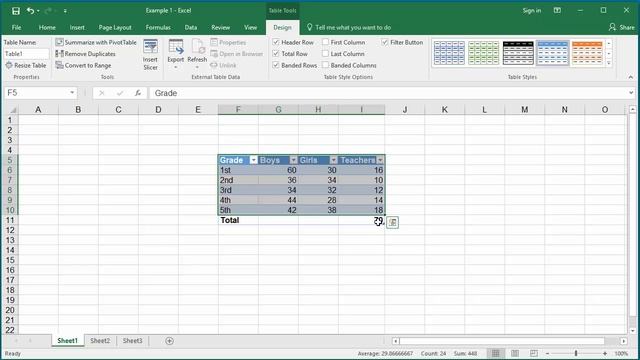Open the Home tab
640x360 pixels.
[47, 27]
